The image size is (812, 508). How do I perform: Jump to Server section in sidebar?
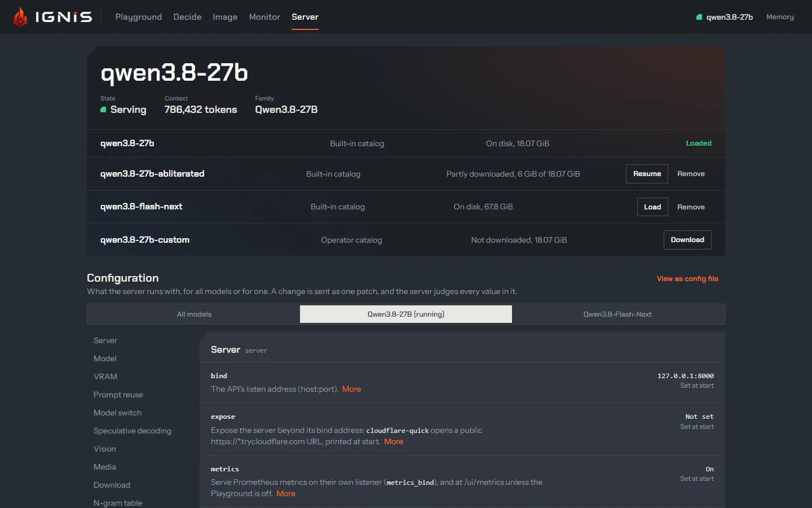105,340
